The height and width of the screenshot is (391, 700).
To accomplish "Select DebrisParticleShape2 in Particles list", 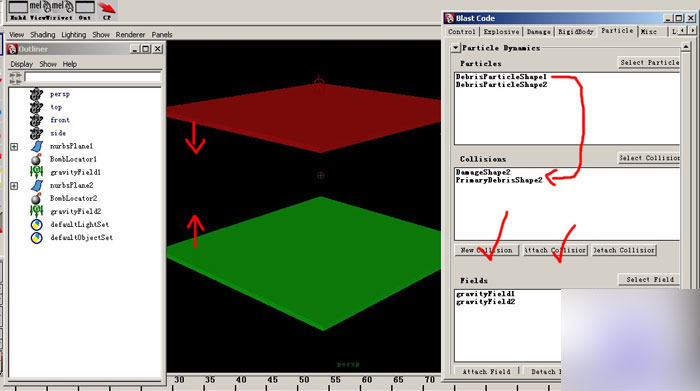I will (501, 85).
